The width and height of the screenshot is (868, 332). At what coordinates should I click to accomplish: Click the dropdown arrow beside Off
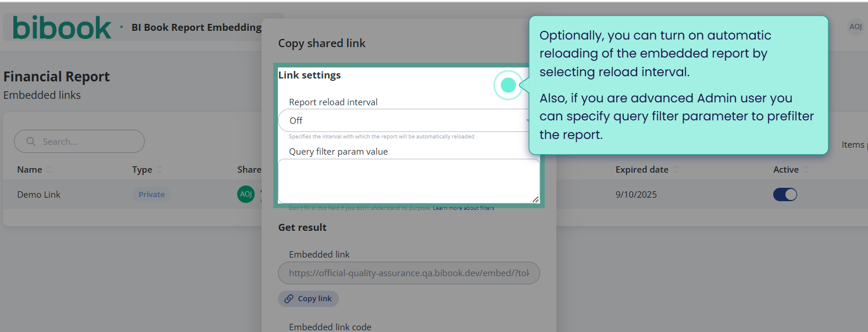pyautogui.click(x=527, y=120)
